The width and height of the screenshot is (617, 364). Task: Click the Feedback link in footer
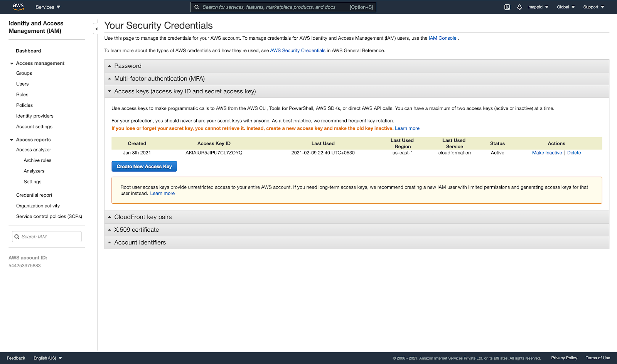click(16, 358)
